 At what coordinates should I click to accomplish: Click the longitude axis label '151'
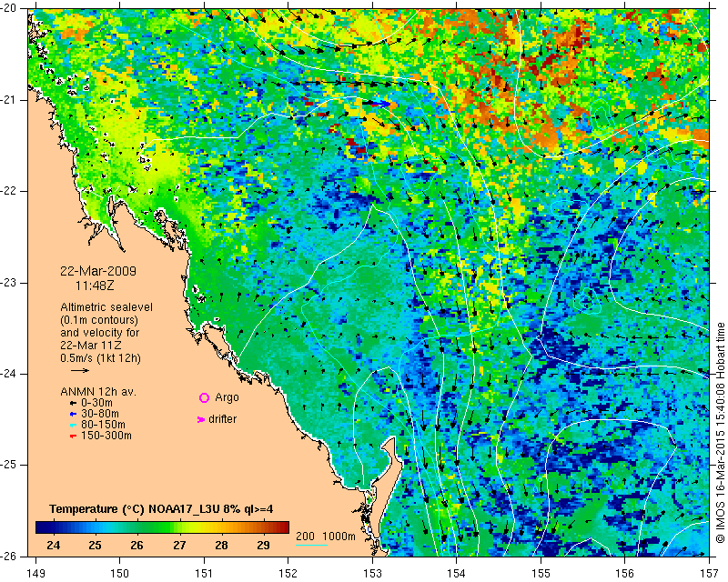[x=204, y=574]
